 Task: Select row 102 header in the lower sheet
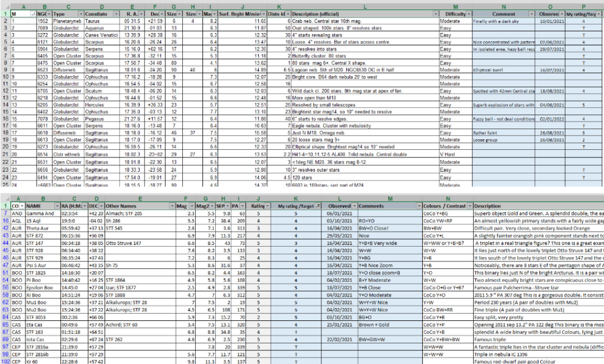pos(5,362)
